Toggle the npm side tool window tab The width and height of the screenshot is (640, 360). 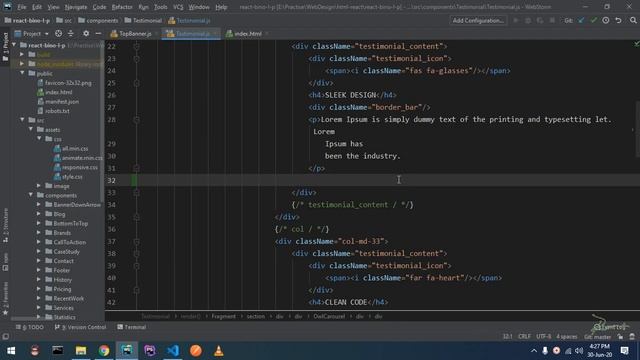pos(5,262)
